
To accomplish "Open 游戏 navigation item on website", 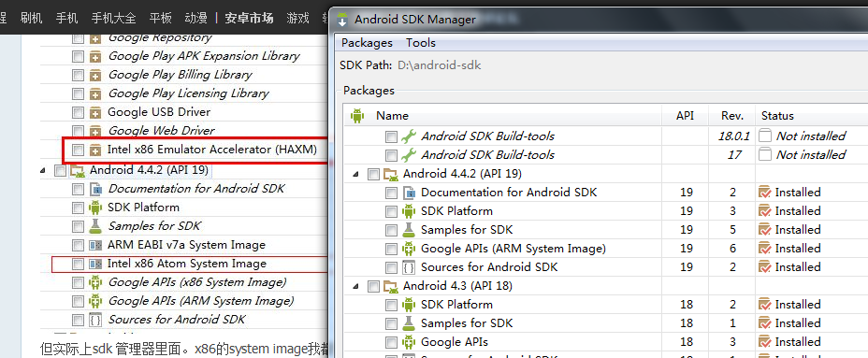I will [x=297, y=18].
